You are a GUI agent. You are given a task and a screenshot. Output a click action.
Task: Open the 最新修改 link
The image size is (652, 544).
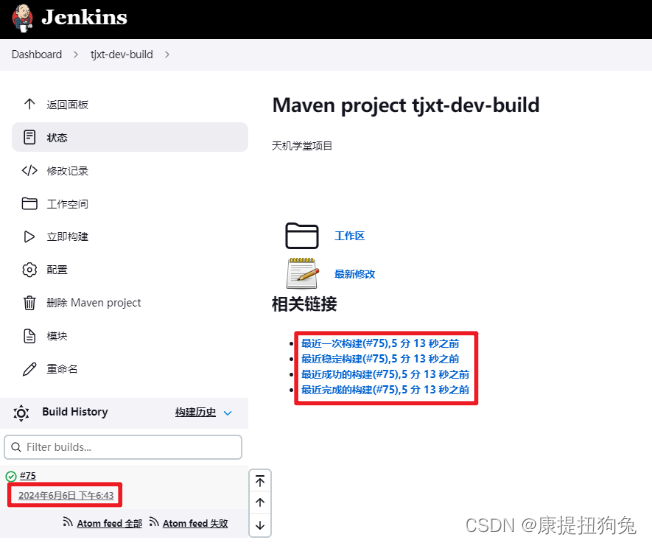point(355,274)
